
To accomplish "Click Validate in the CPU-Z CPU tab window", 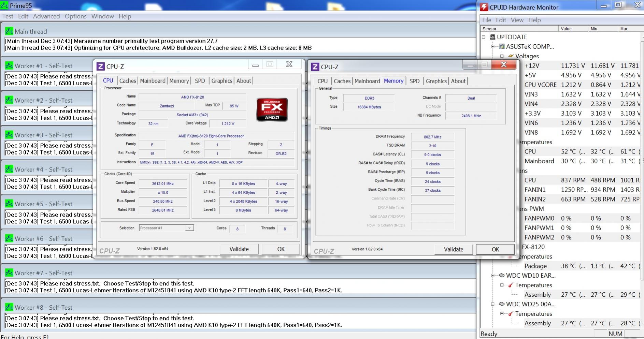I will click(239, 249).
